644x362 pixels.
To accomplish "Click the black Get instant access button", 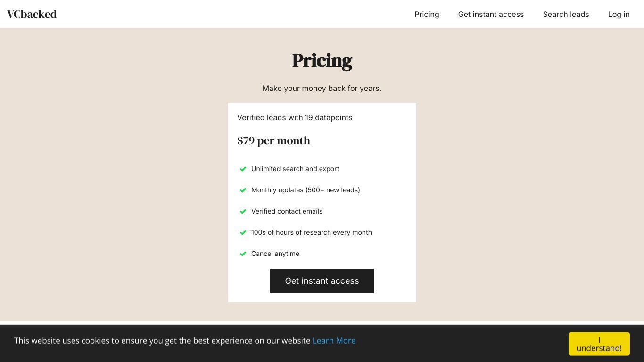I will click(x=322, y=281).
